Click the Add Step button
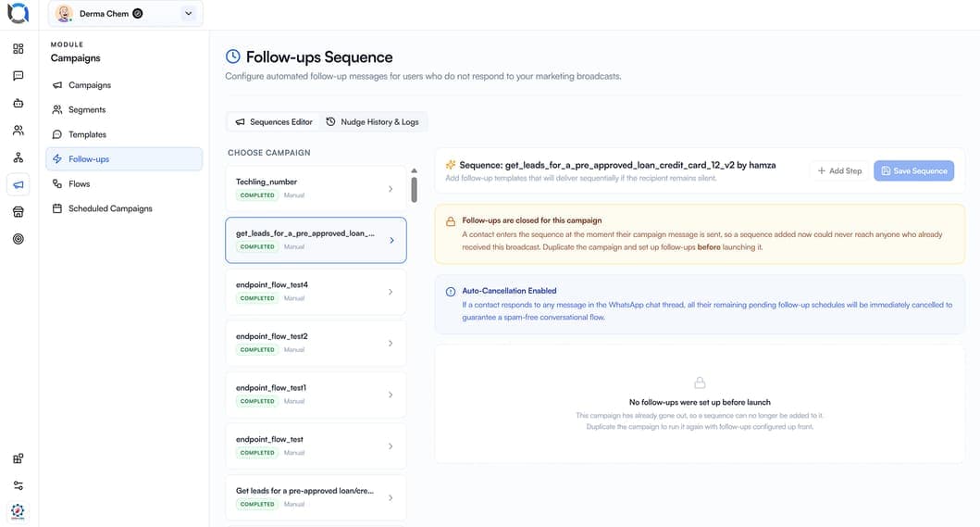This screenshot has width=980, height=527. pos(839,170)
